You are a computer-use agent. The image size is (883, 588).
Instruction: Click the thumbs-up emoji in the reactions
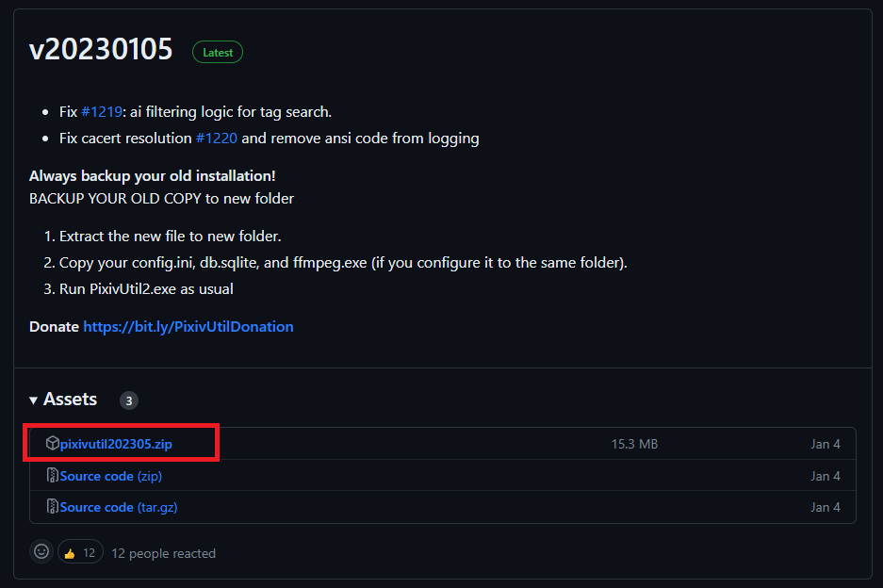(x=71, y=551)
